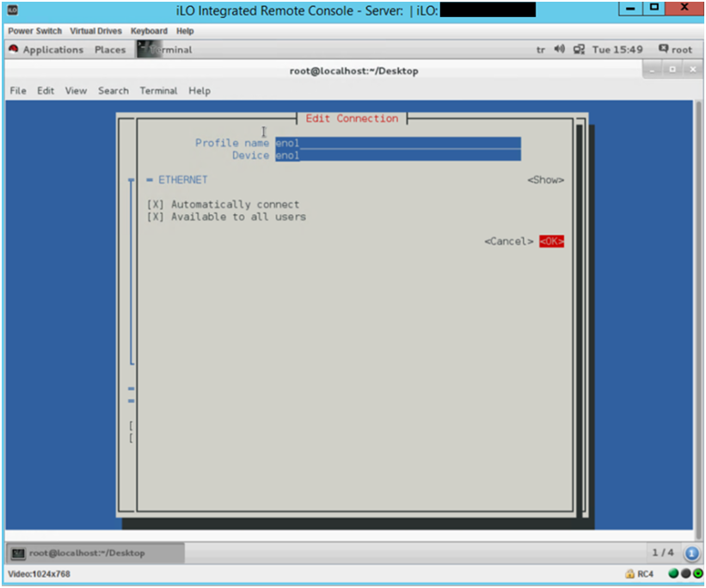Close the root@localhost terminal window
706x588 pixels.
pos(692,70)
